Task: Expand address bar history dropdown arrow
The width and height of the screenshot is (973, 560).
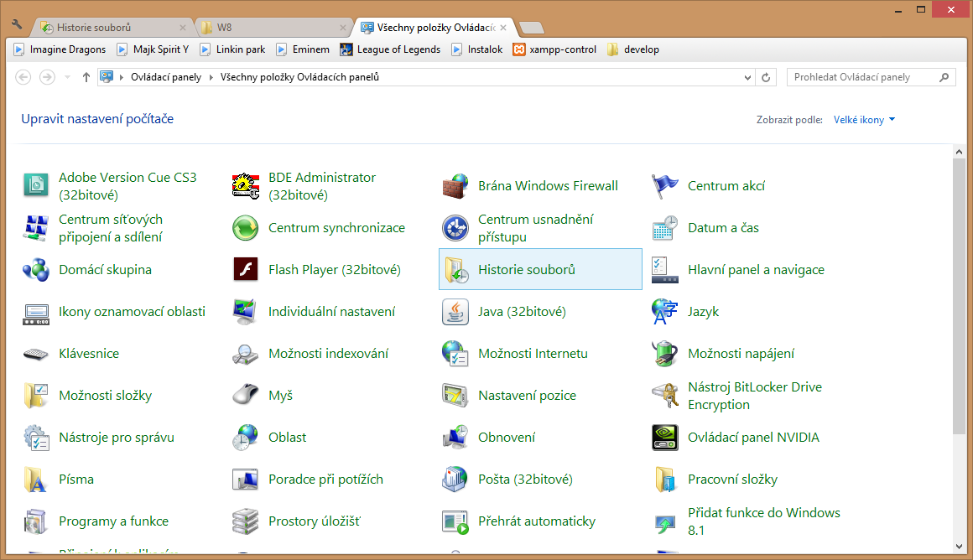Action: point(747,77)
